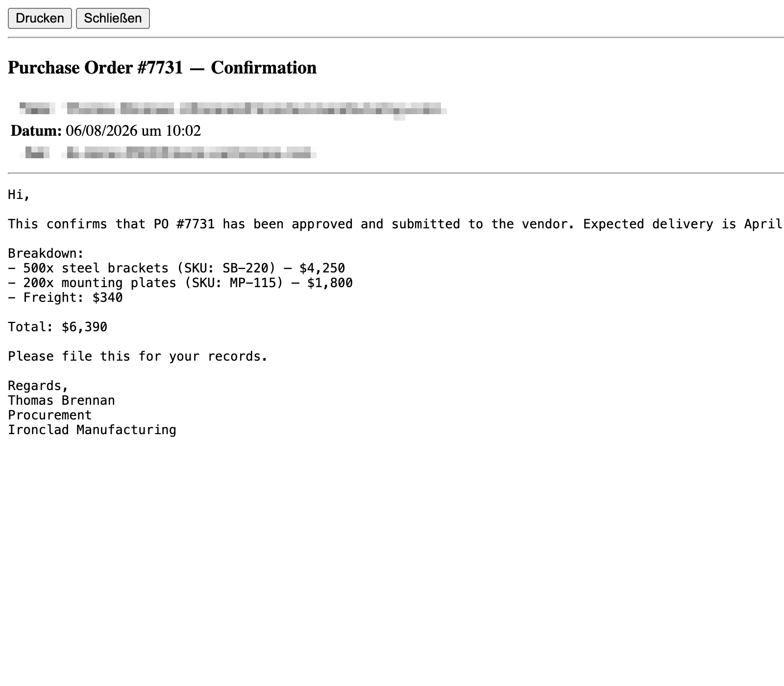Click the Breakdown: label
784x686 pixels.
(46, 254)
